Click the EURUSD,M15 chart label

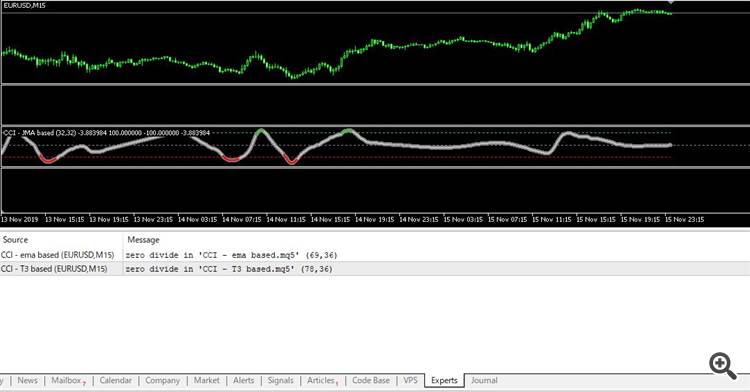click(x=24, y=6)
